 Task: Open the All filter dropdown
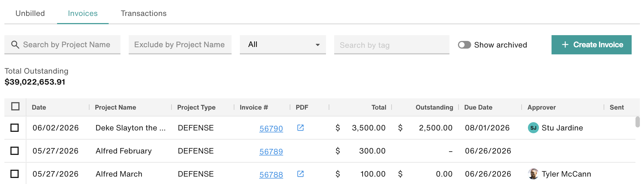click(283, 44)
